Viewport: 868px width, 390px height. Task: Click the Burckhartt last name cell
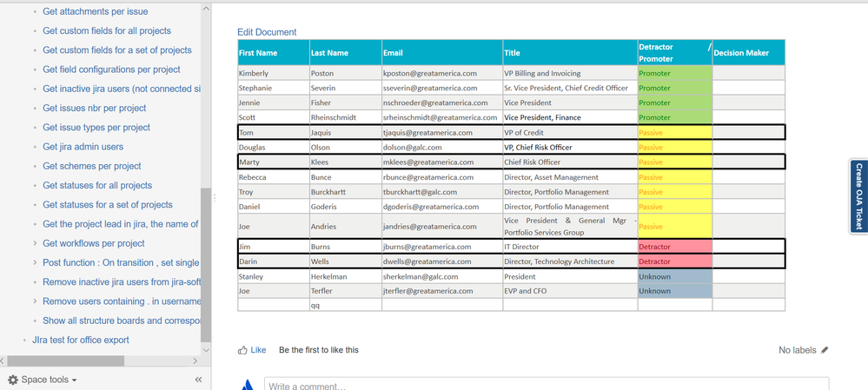pyautogui.click(x=346, y=192)
